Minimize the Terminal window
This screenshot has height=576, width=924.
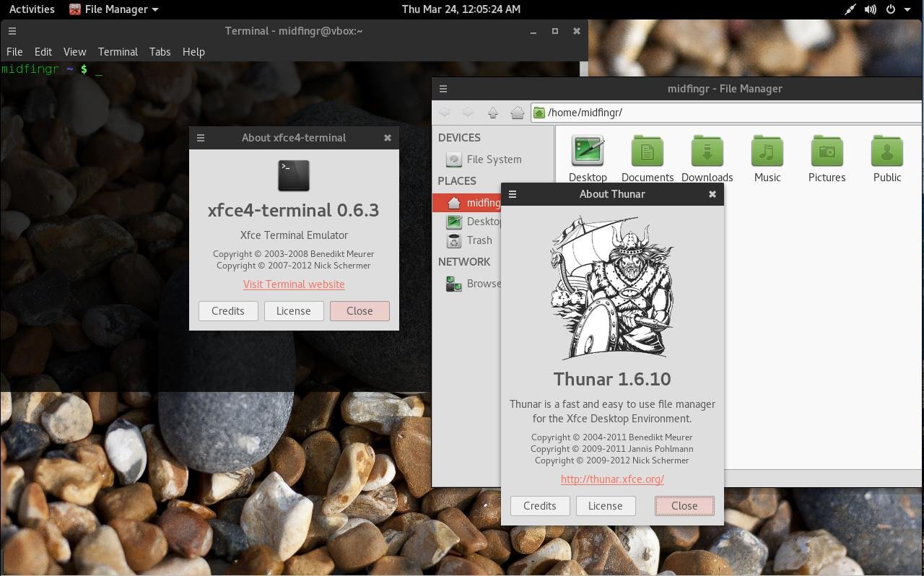533,31
